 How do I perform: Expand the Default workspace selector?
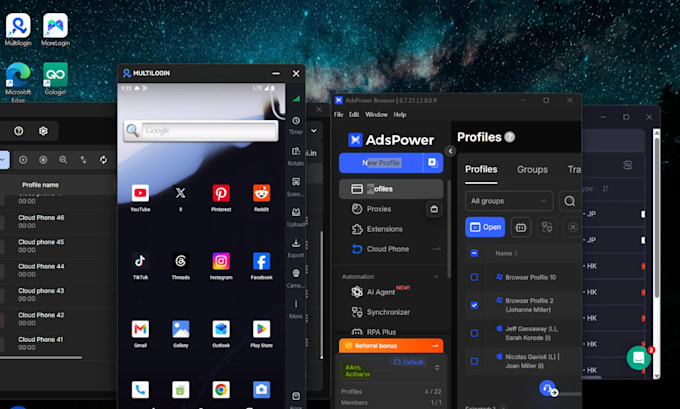pos(437,367)
